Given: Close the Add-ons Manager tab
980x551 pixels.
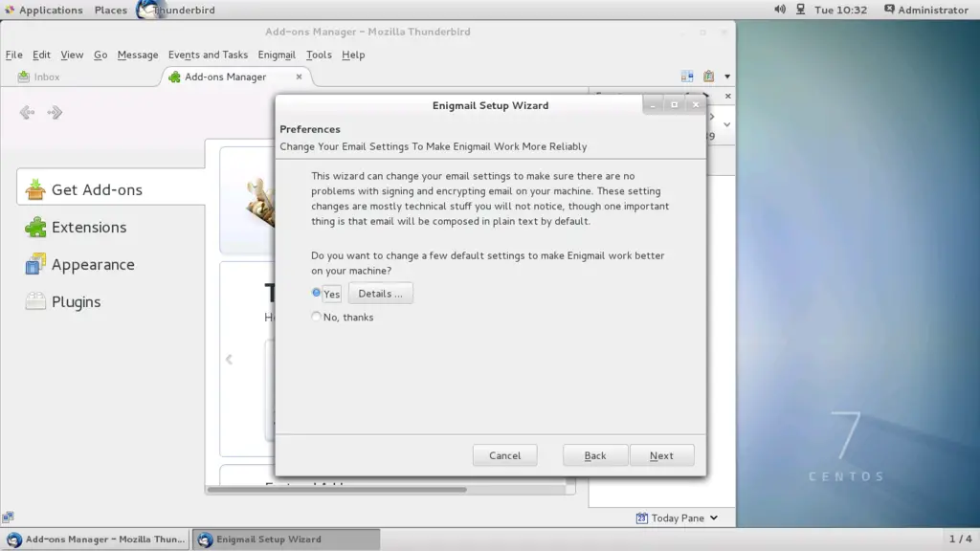Looking at the screenshot, I should (299, 77).
